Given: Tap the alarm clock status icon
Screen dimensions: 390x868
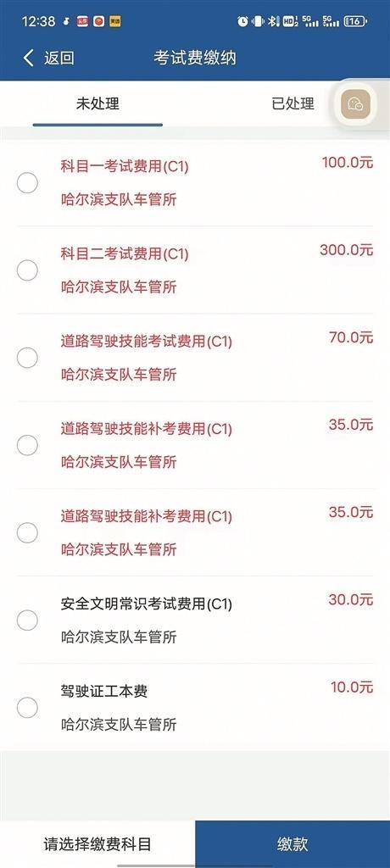Looking at the screenshot, I should point(242,21).
